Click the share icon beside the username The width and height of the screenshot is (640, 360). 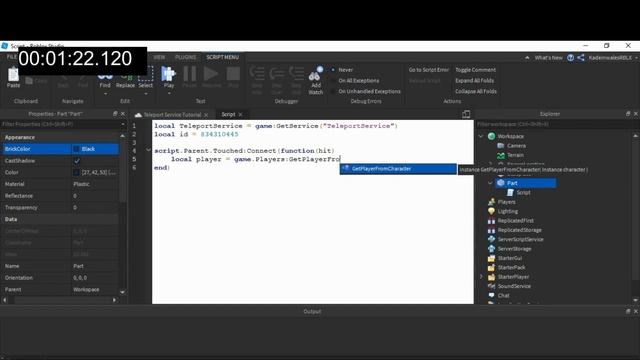click(581, 58)
